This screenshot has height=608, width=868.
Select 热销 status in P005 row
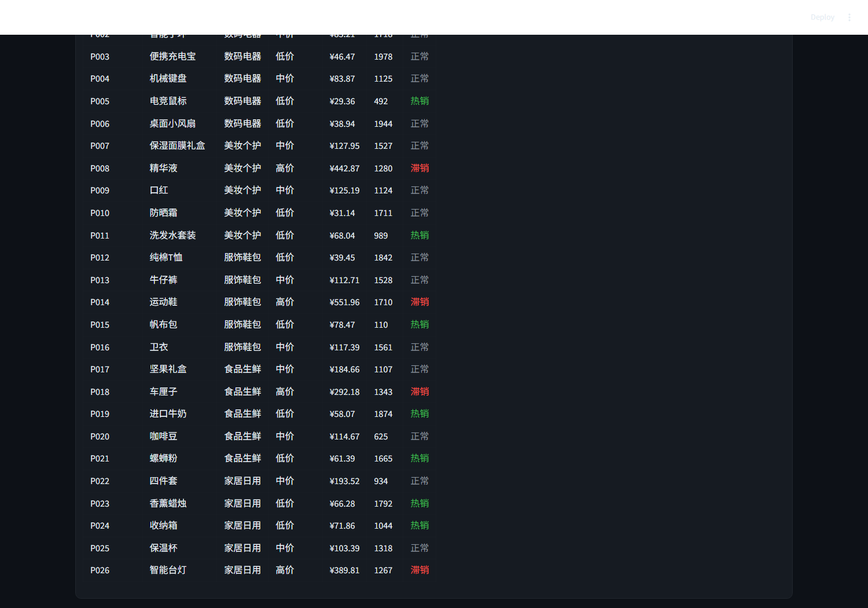click(420, 101)
